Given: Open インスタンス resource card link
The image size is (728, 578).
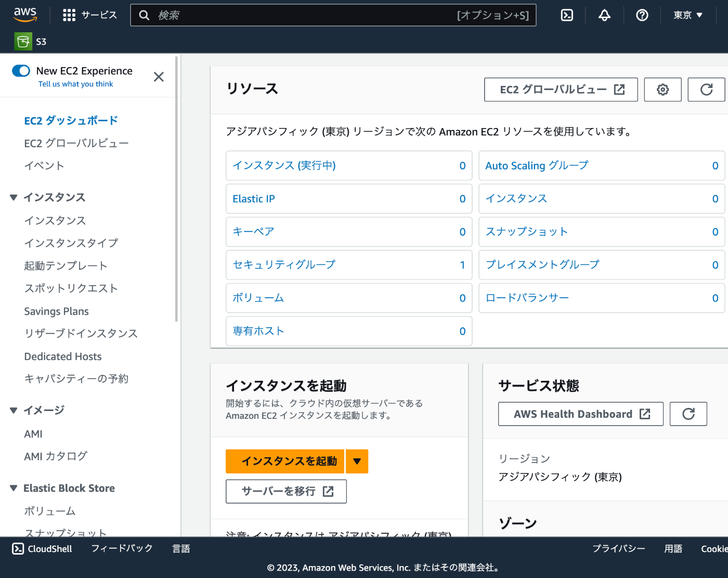Looking at the screenshot, I should tap(516, 199).
